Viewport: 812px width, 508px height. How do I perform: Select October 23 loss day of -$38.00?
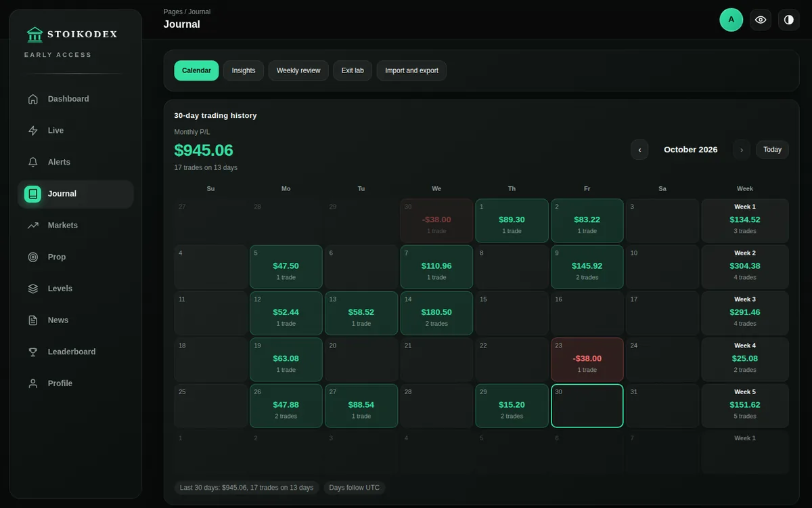tap(587, 359)
